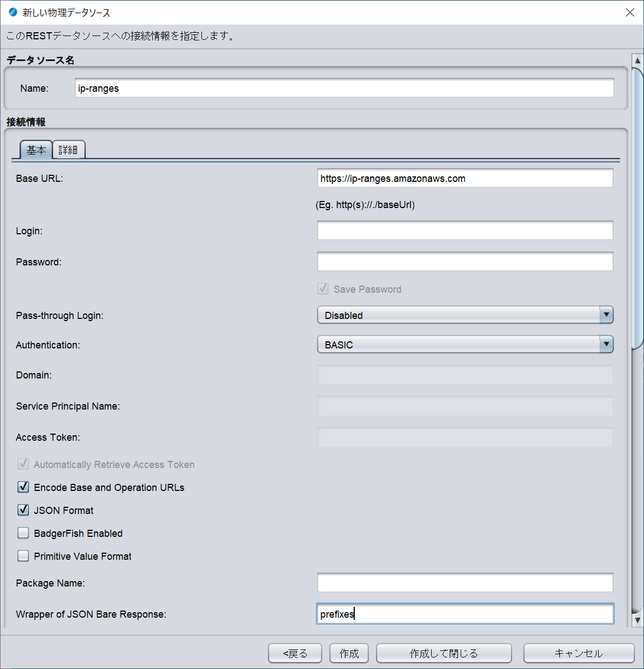Click the データソース名 section heading

40,60
